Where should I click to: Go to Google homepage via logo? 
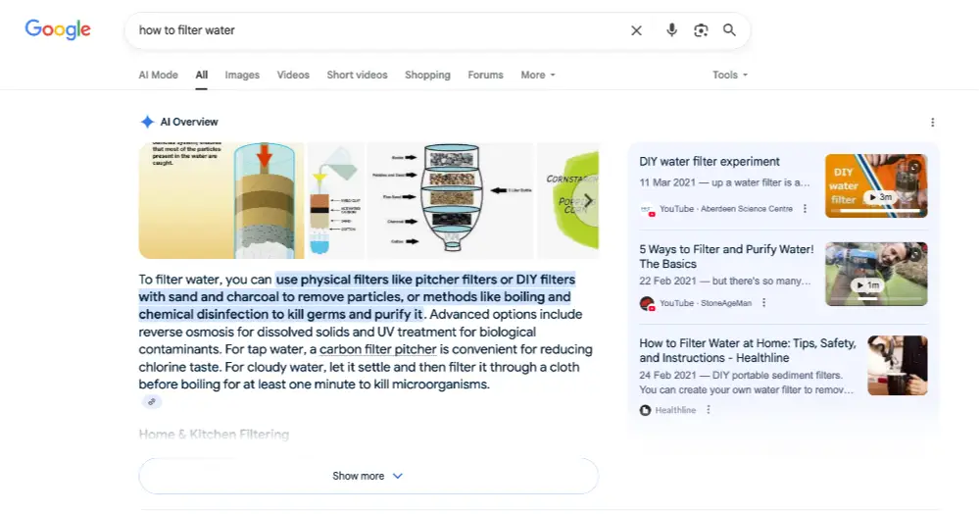[58, 29]
